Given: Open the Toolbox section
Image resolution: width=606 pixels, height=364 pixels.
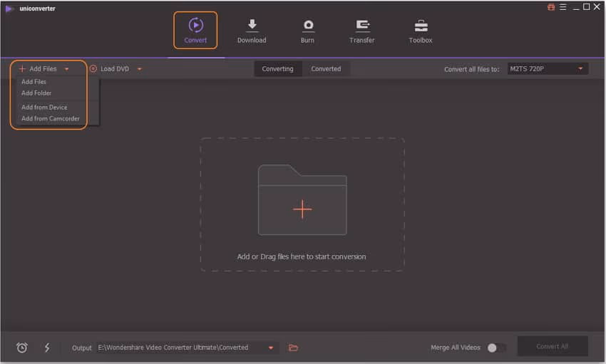Looking at the screenshot, I should click(x=421, y=26).
